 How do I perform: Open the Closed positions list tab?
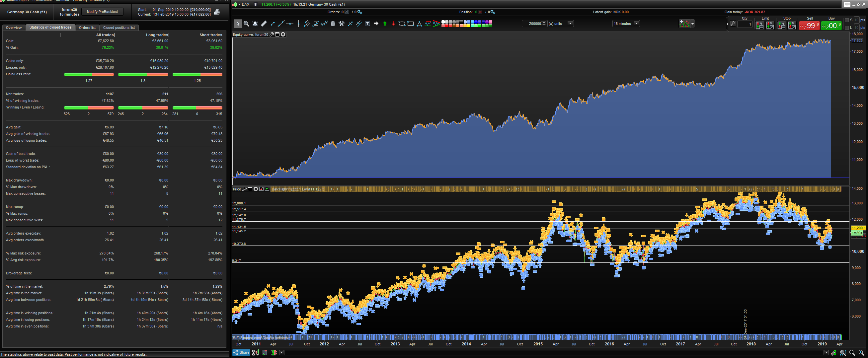tap(119, 28)
